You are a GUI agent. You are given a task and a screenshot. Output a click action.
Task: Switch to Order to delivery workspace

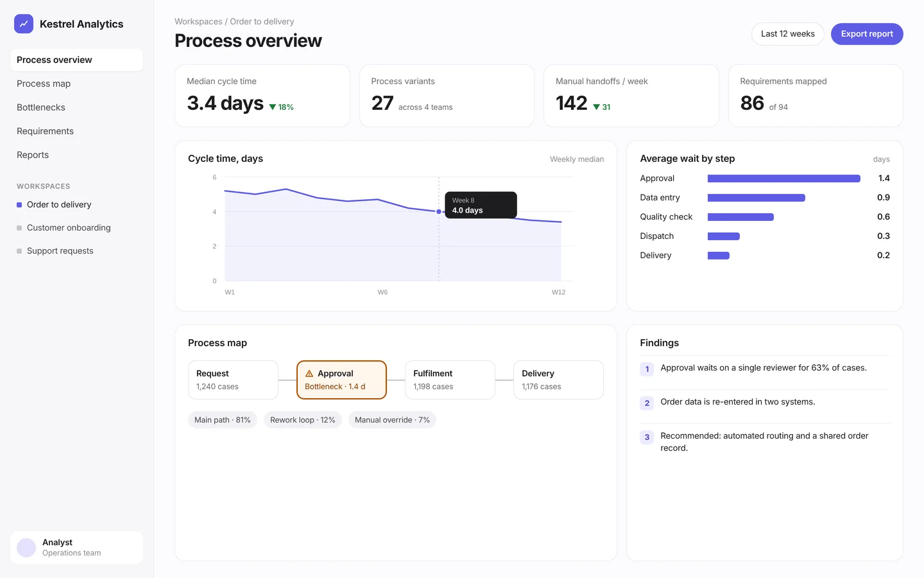(76, 205)
